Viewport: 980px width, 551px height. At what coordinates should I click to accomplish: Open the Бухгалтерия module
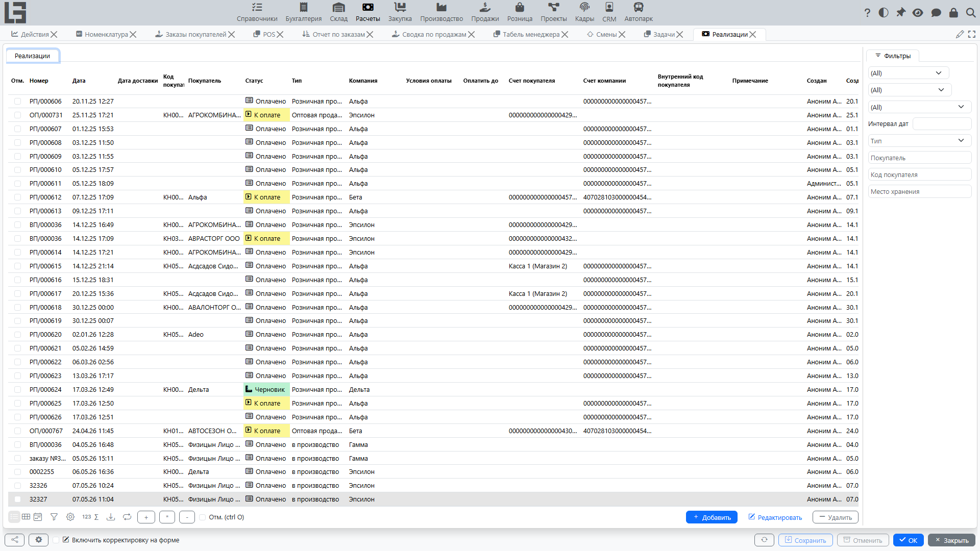point(304,12)
